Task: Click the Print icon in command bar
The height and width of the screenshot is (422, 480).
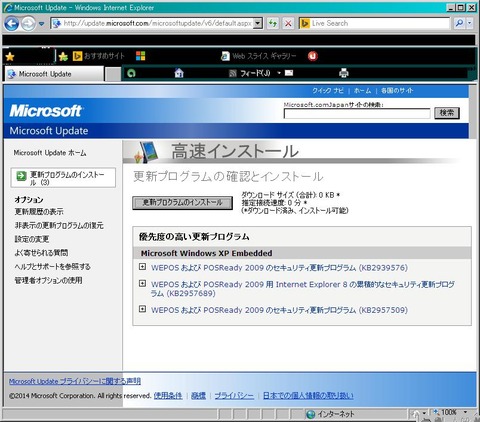Action: [344, 73]
